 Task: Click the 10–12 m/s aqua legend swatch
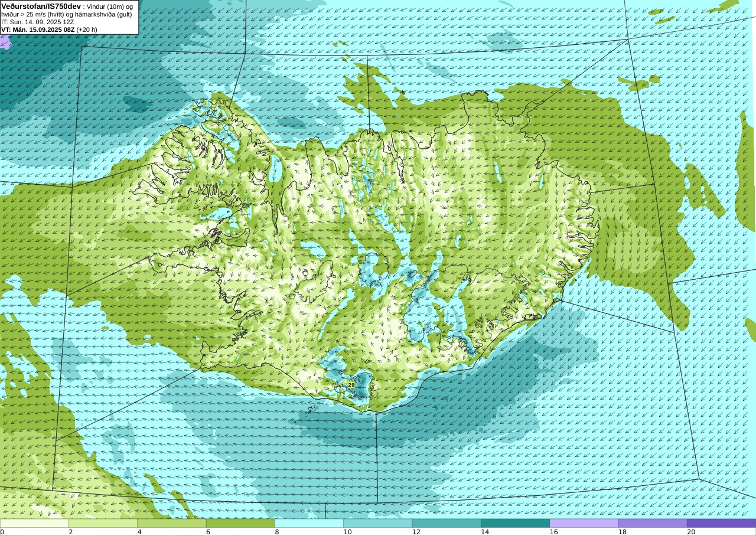[x=378, y=523]
